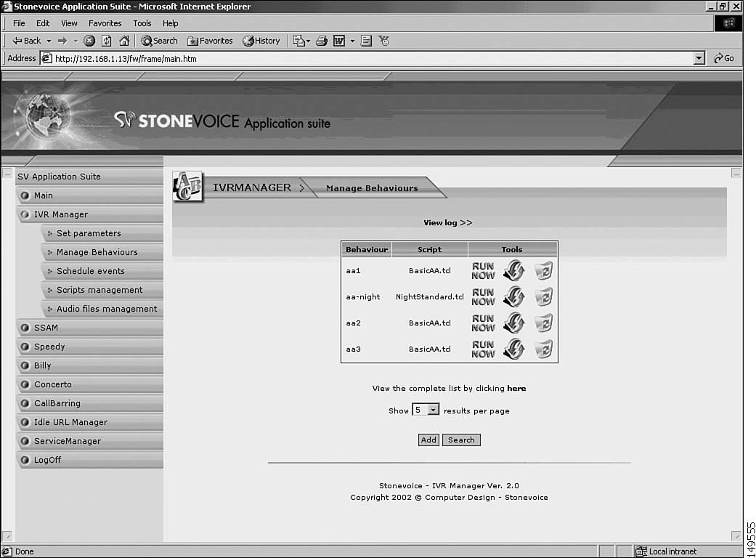Open the Mail dropdown arrow
Image resolution: width=756 pixels, height=558 pixels.
click(308, 41)
